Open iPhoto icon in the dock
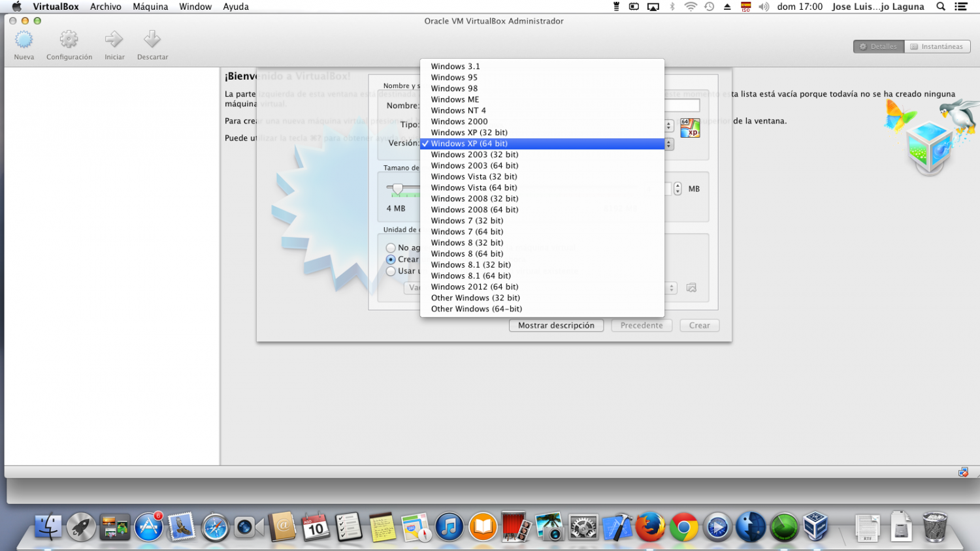 tap(549, 527)
